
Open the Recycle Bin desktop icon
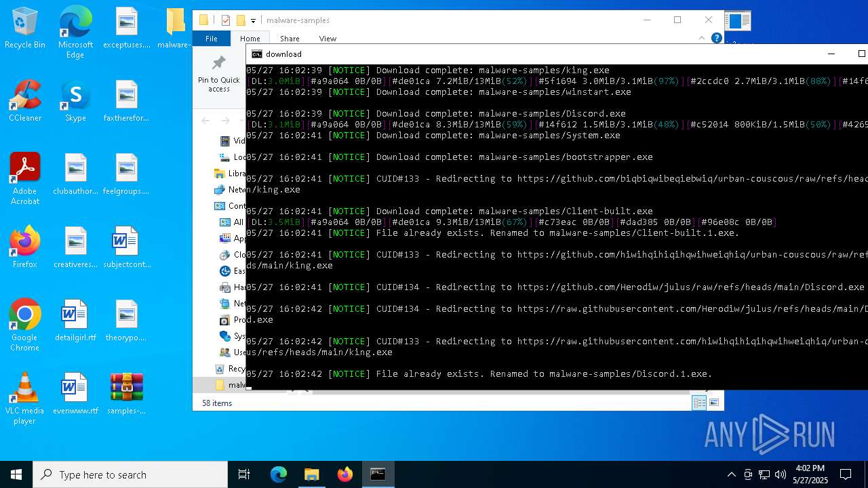point(25,29)
